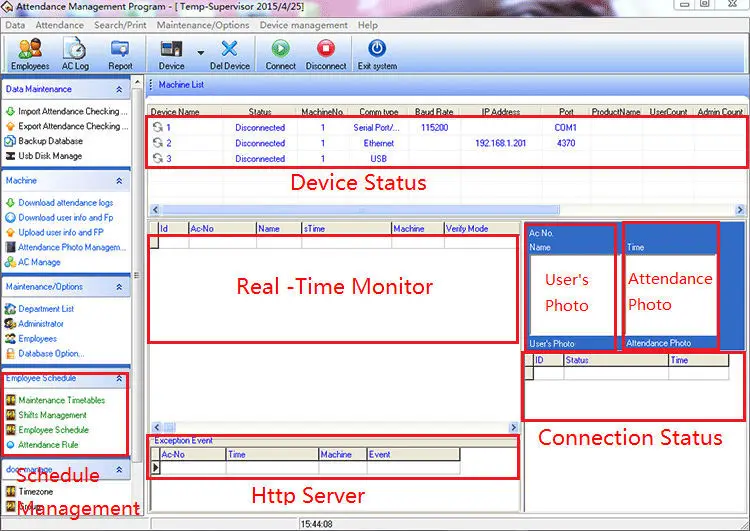Collapse the Data Maintenance panel
The width and height of the screenshot is (750, 531).
click(120, 89)
